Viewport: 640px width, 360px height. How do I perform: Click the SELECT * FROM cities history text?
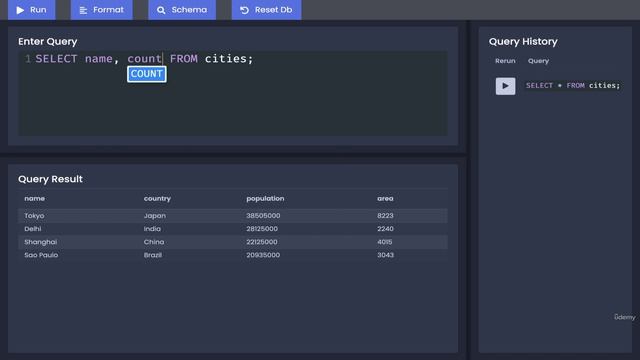pos(573,85)
